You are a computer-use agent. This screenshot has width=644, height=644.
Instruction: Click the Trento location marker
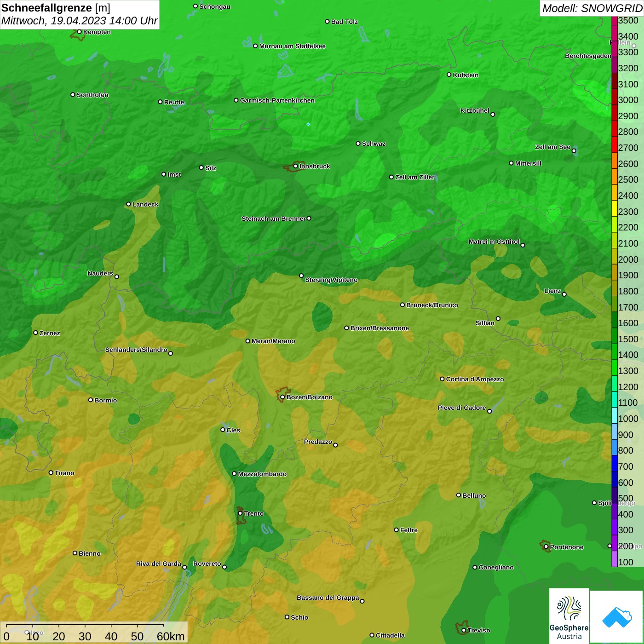coord(240,513)
